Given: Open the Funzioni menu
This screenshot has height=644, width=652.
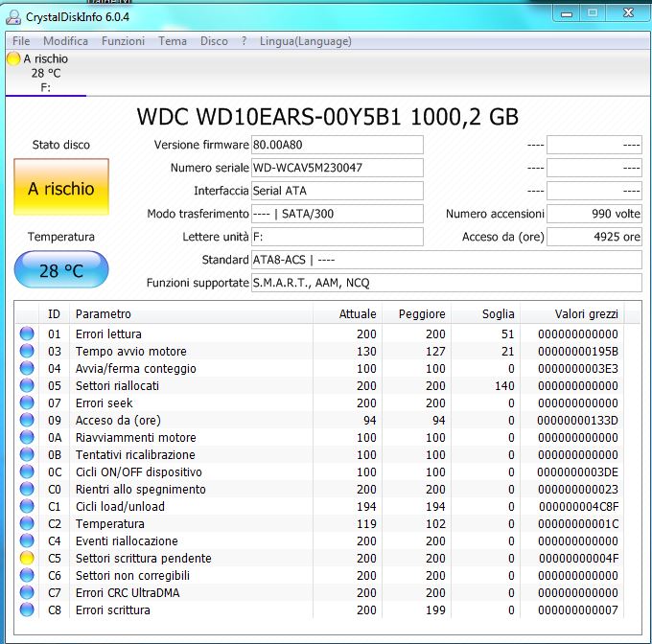Looking at the screenshot, I should coord(123,41).
